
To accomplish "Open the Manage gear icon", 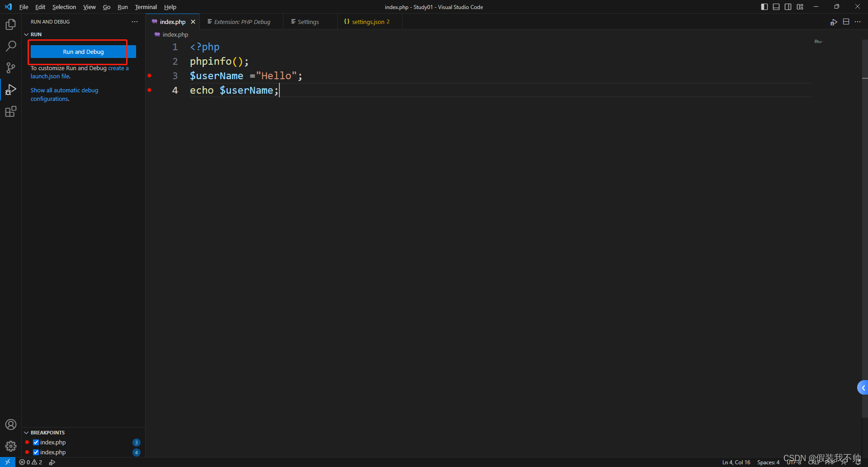I will pos(11,446).
